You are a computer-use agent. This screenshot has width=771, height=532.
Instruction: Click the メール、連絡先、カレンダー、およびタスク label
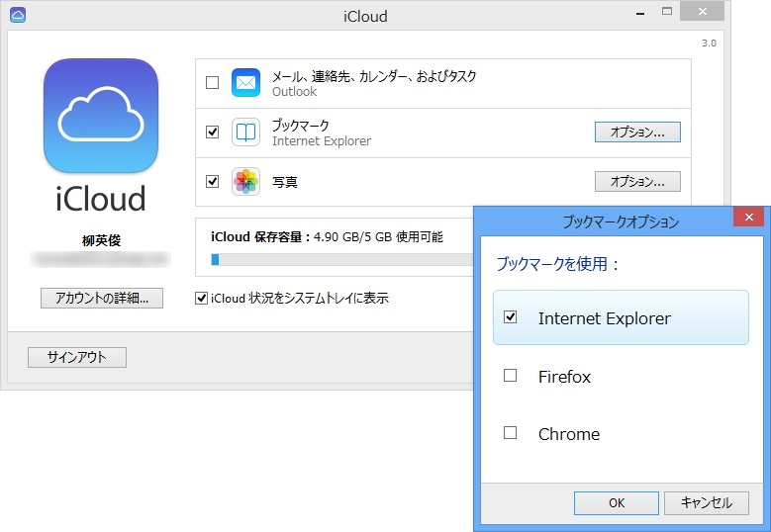point(374,76)
